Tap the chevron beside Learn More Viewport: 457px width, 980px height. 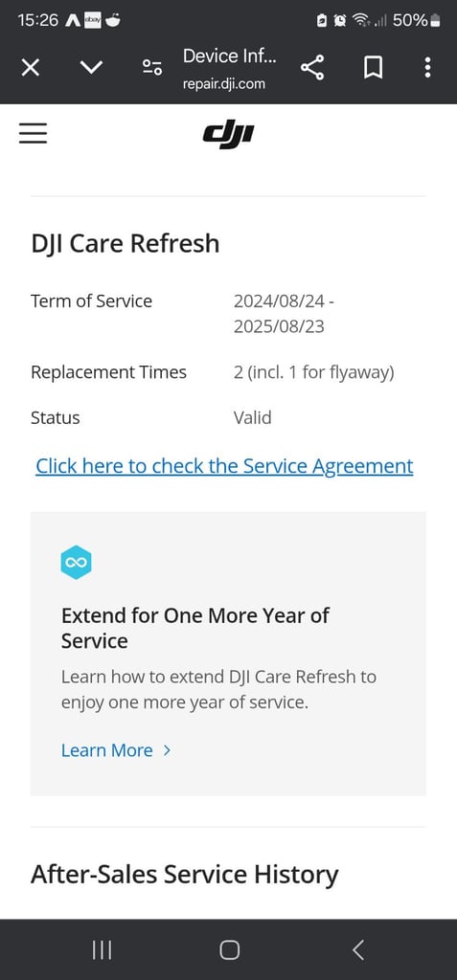click(167, 750)
